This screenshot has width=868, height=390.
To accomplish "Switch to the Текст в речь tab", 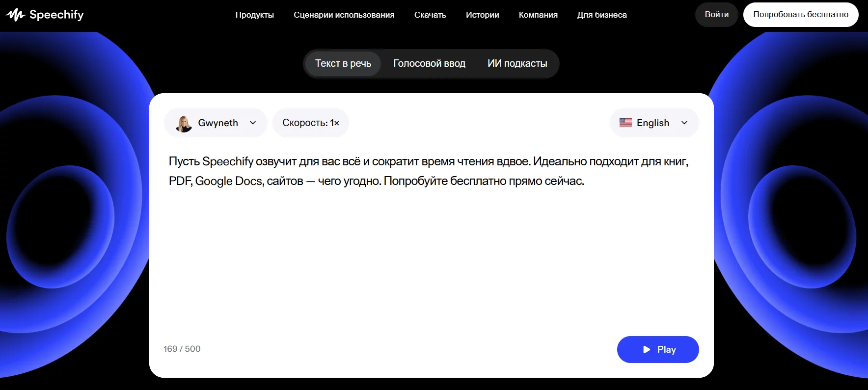I will point(343,64).
